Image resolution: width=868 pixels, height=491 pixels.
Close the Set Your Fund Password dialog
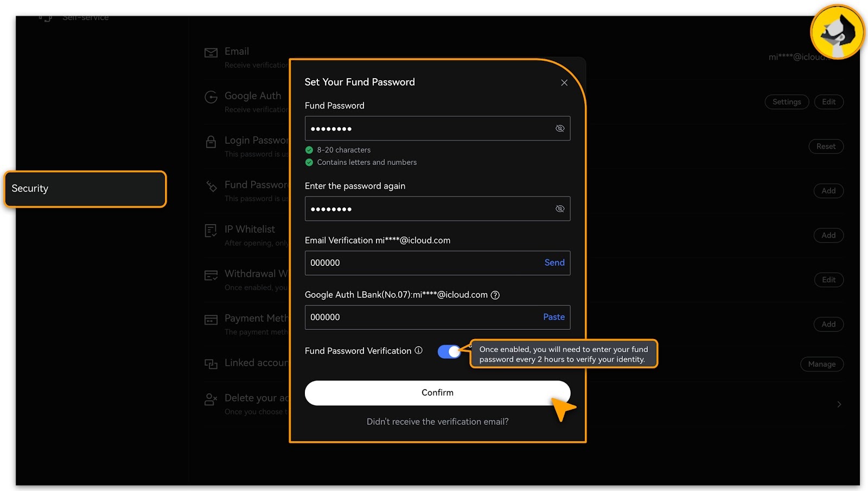pyautogui.click(x=564, y=82)
